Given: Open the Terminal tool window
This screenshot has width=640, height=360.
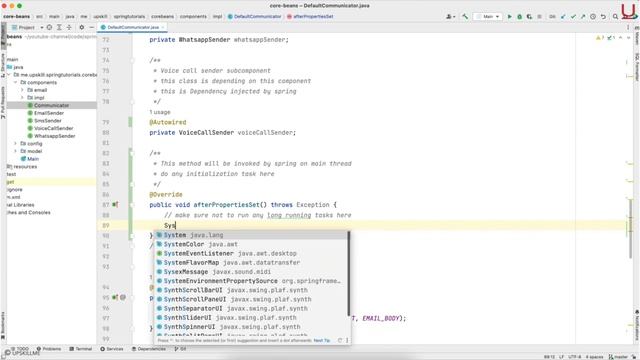Looking at the screenshot, I should point(80,349).
